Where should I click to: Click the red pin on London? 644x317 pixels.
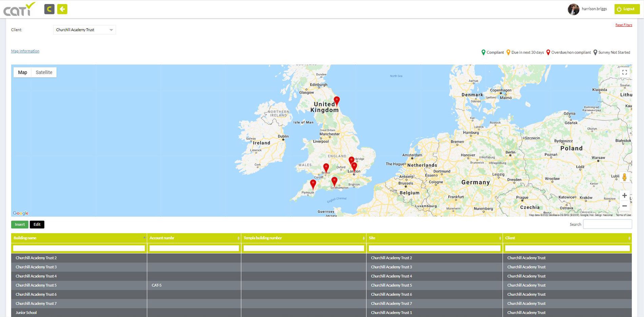point(354,167)
